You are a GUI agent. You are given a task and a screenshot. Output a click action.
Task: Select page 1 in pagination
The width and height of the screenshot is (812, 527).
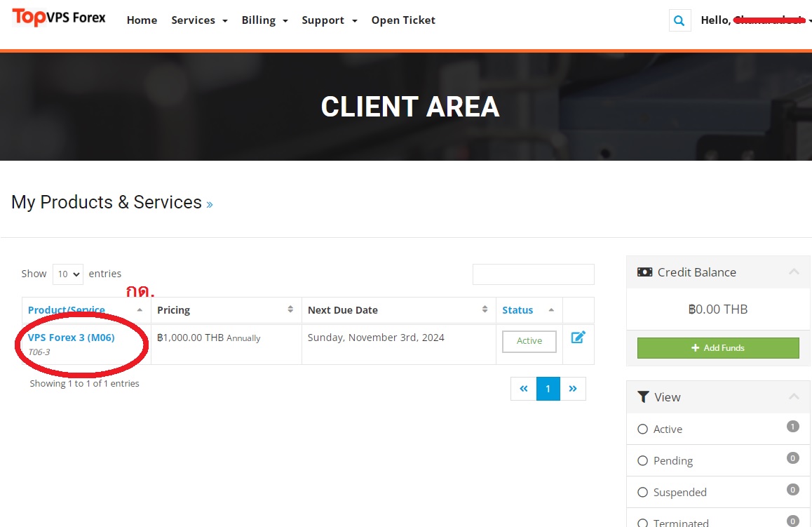pyautogui.click(x=548, y=389)
